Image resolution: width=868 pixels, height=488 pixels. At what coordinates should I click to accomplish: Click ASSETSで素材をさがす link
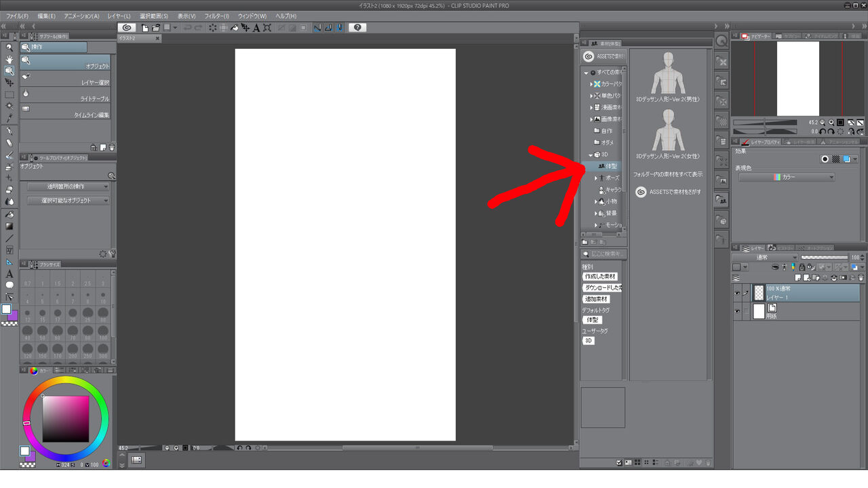click(669, 192)
